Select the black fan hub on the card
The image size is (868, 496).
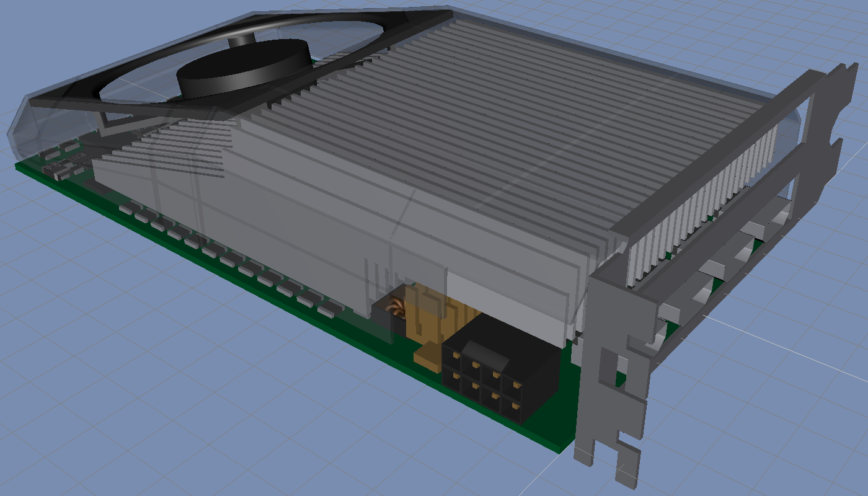click(243, 68)
